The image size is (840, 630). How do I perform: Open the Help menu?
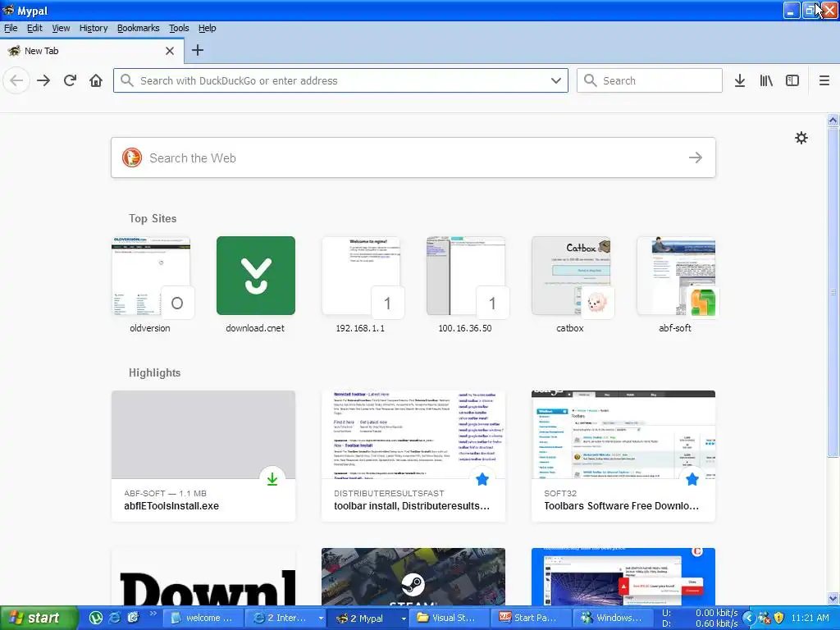(x=207, y=28)
